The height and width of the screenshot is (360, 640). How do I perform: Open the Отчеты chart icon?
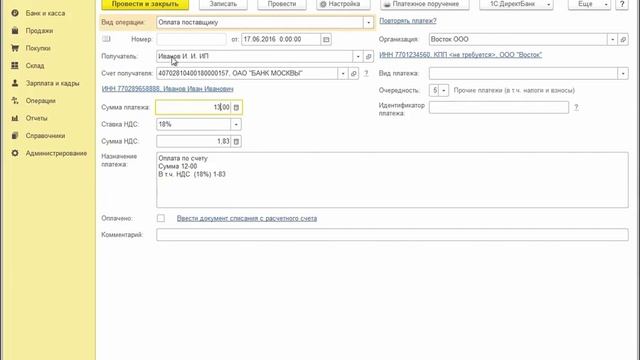click(15, 118)
